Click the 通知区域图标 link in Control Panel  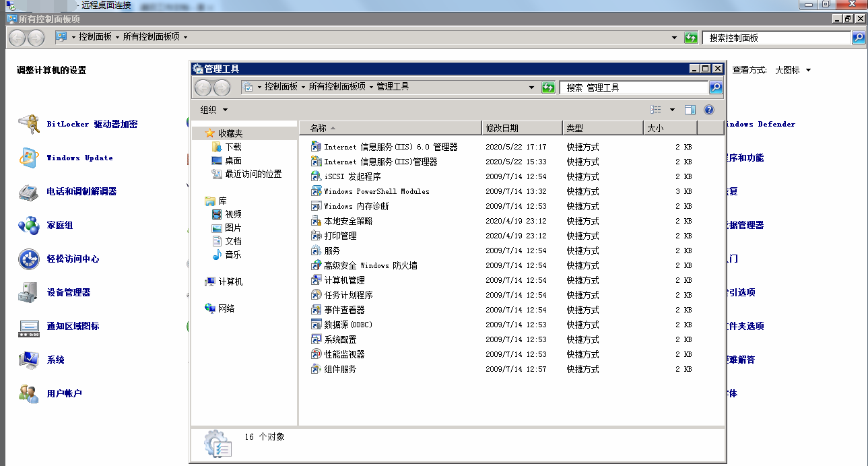pyautogui.click(x=73, y=326)
